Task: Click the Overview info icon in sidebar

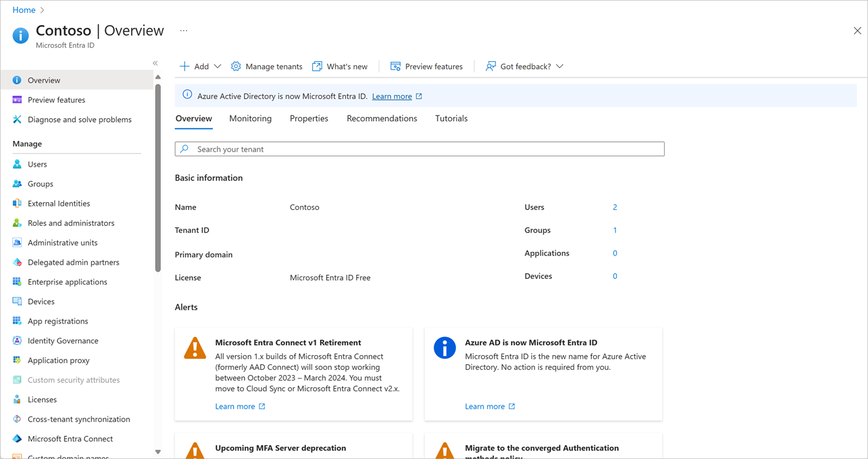Action: [17, 80]
